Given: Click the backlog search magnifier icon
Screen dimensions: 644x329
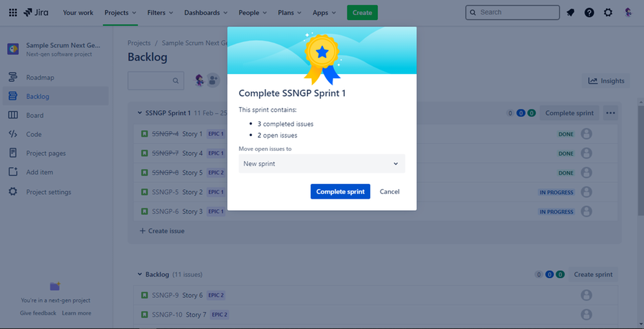Looking at the screenshot, I should [x=176, y=81].
